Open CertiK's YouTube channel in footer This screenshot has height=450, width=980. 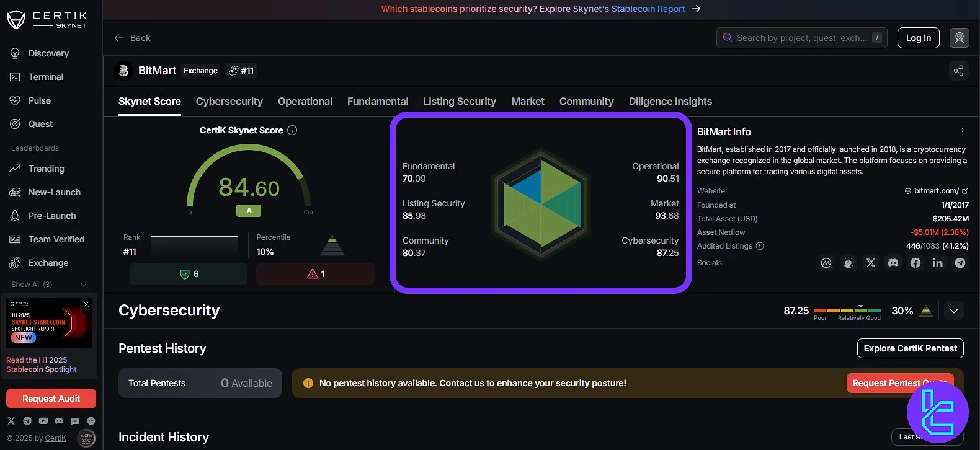(x=43, y=421)
